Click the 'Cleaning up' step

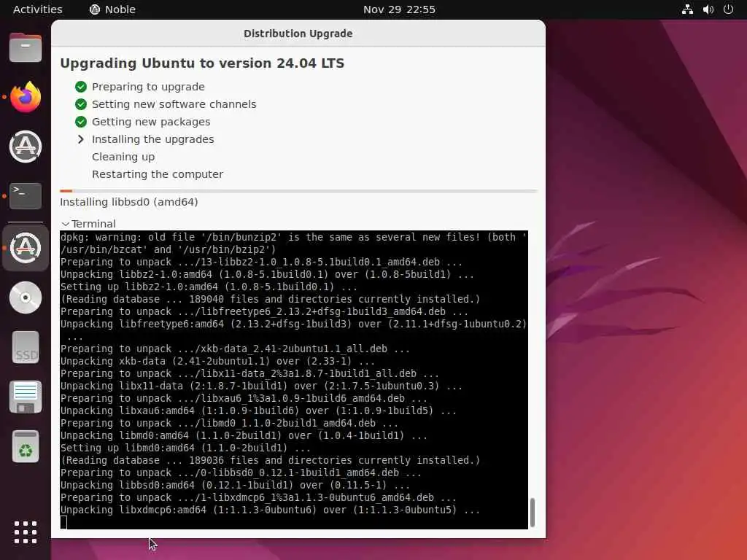123,157
